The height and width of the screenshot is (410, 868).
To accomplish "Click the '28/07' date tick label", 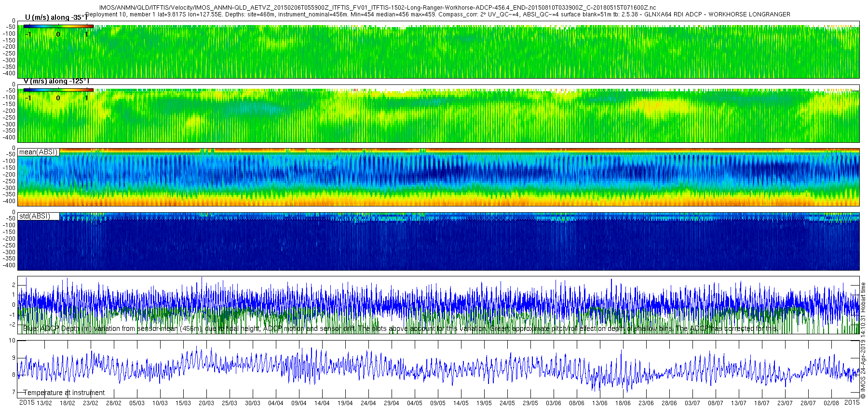I will point(808,403).
